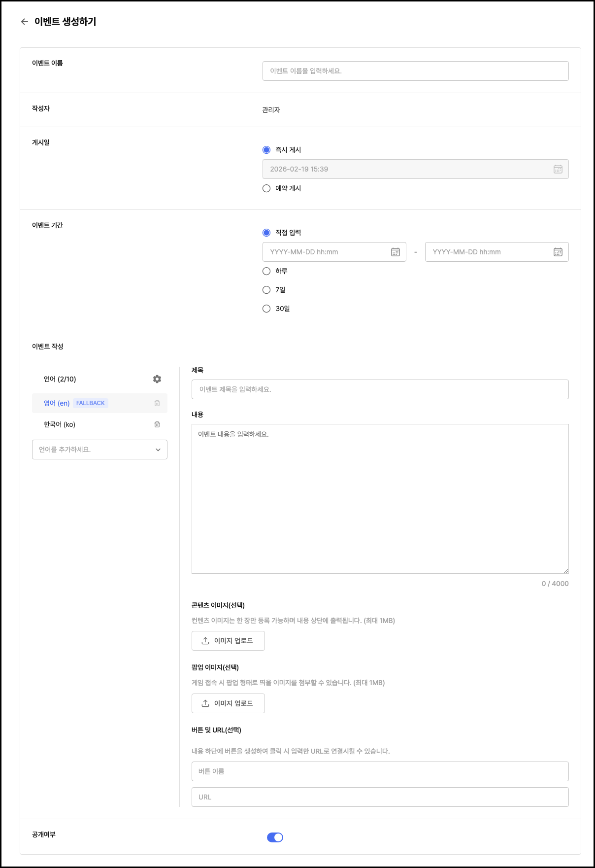Viewport: 595px width, 868px height.
Task: Open calendar for event end date
Action: pos(558,252)
